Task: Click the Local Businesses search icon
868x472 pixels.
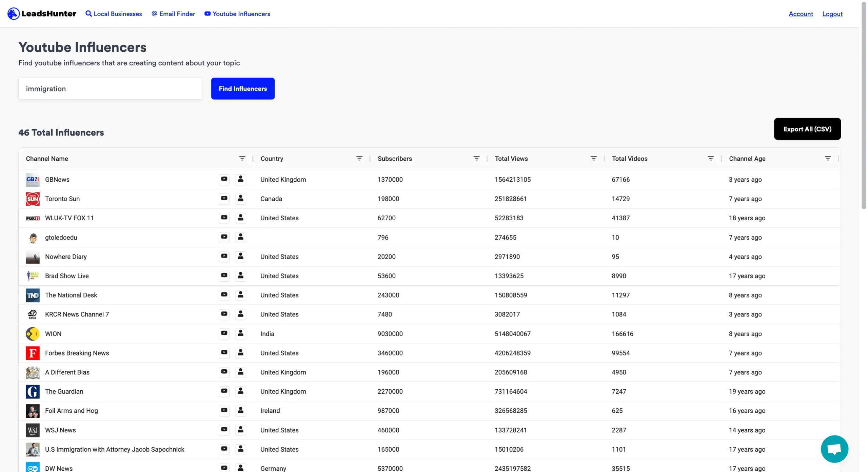Action: point(88,13)
